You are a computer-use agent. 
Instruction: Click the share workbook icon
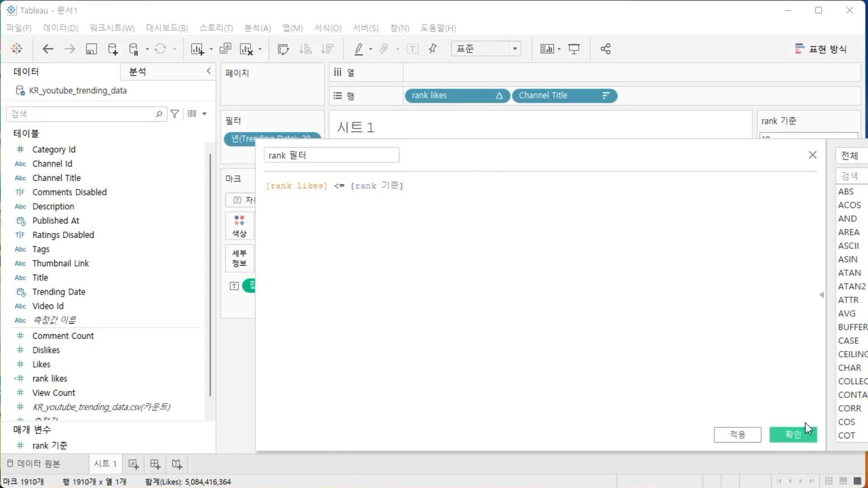(605, 49)
